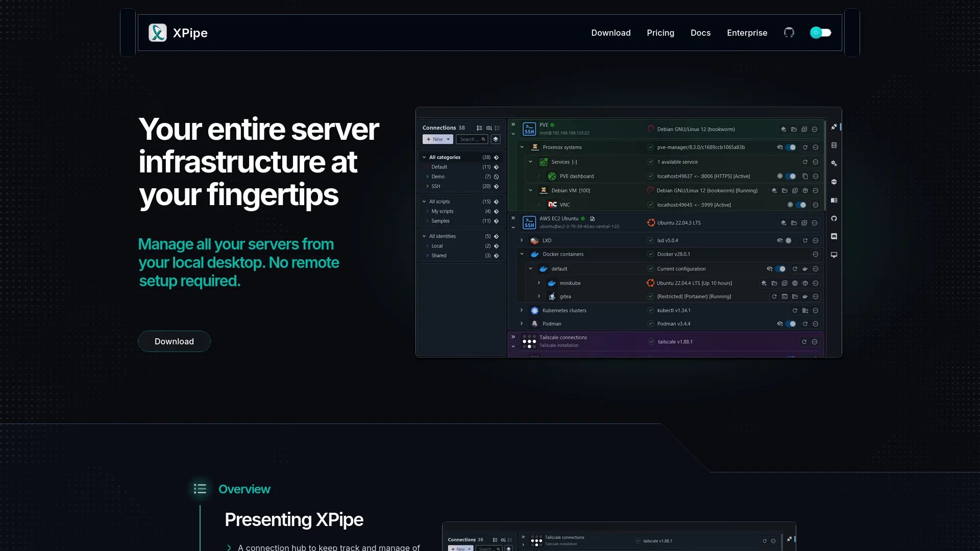The height and width of the screenshot is (551, 980).
Task: Toggle checkbox next to kubectl v1.34.1
Action: pos(651,310)
